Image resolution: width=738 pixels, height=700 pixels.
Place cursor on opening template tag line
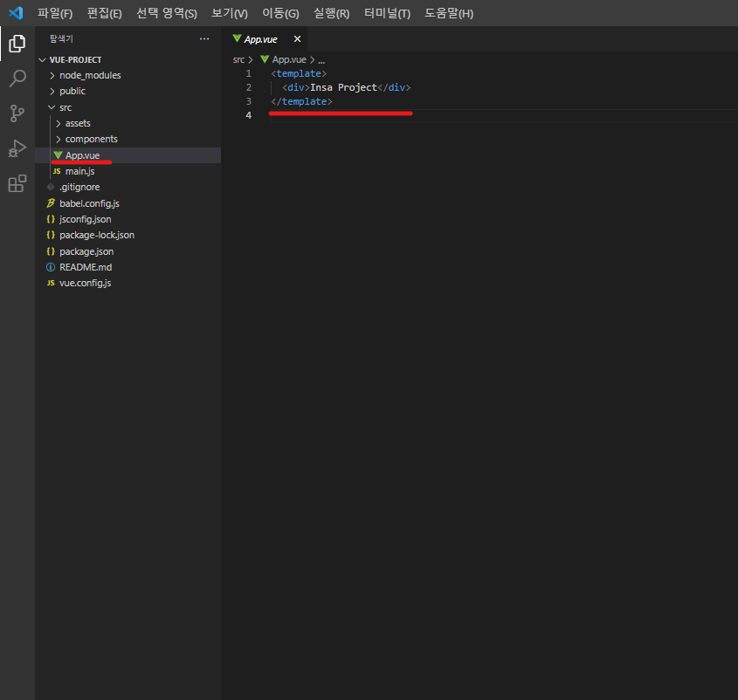click(299, 73)
